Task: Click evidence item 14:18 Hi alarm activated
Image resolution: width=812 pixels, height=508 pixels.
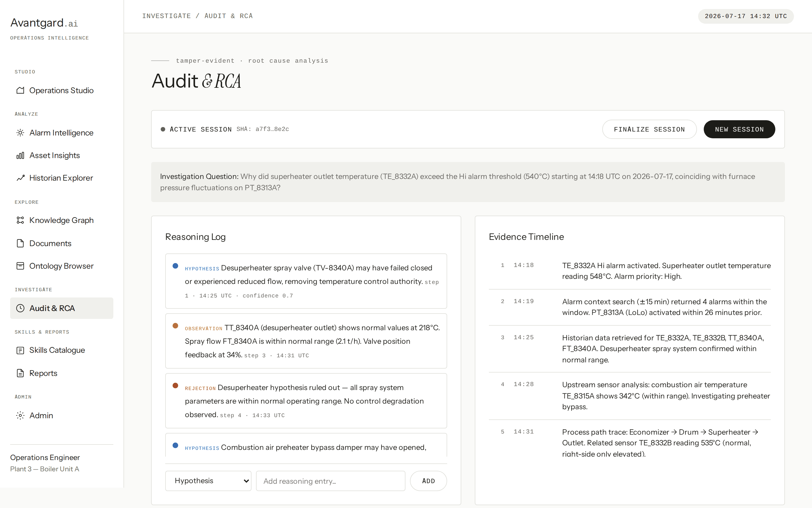Action: 630,271
